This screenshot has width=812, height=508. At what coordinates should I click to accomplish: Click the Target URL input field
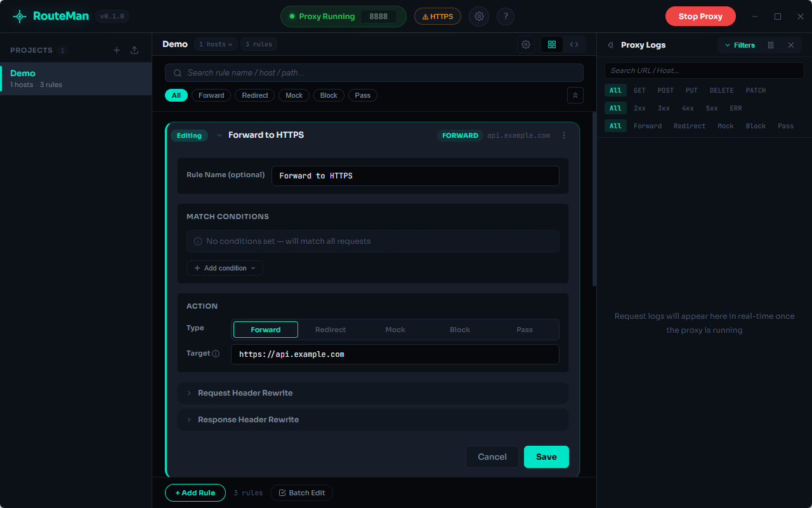tap(395, 354)
